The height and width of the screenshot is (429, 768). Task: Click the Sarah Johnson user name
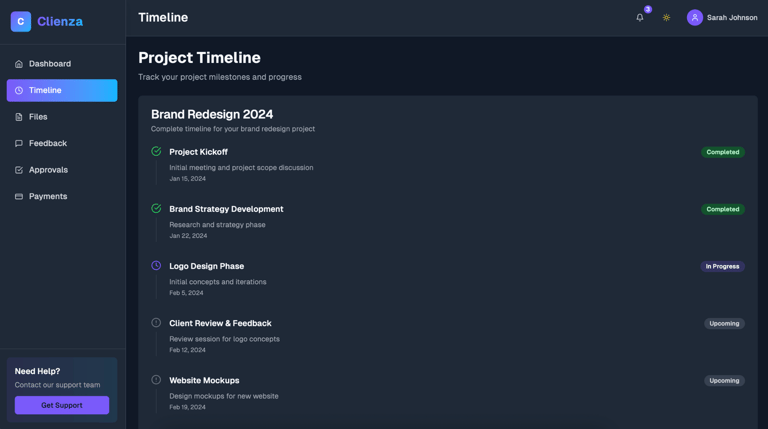[732, 18]
